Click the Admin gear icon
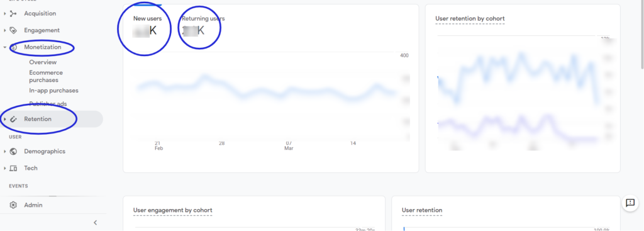 pos(13,205)
